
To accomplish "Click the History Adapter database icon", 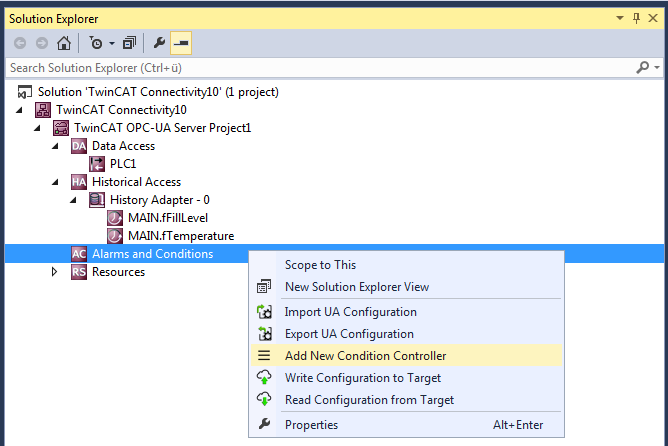I will 97,200.
